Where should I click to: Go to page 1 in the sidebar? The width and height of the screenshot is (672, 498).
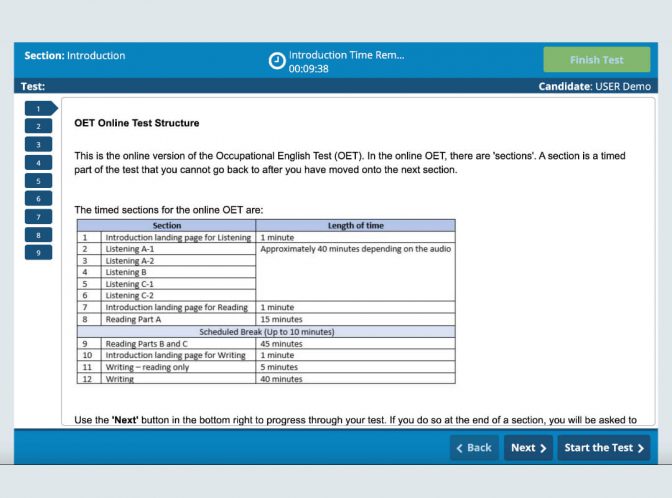pos(39,108)
